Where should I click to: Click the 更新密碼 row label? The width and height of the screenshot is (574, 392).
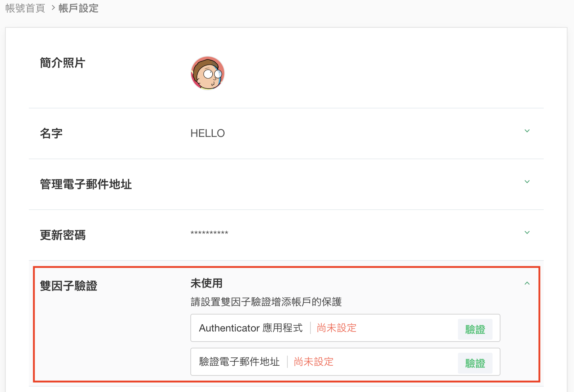pos(63,235)
